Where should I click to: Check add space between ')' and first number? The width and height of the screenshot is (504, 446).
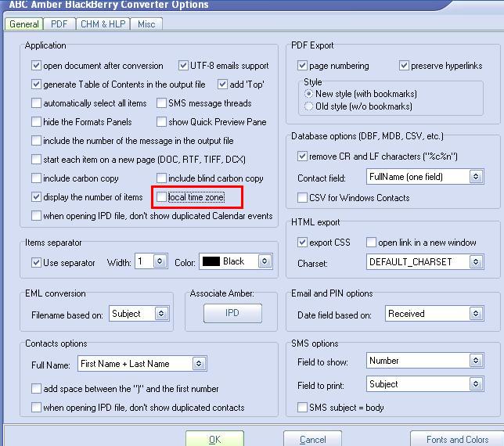[36, 389]
